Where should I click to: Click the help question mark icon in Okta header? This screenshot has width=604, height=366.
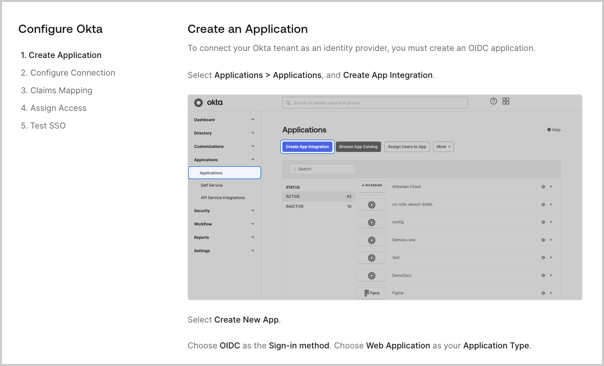click(493, 101)
